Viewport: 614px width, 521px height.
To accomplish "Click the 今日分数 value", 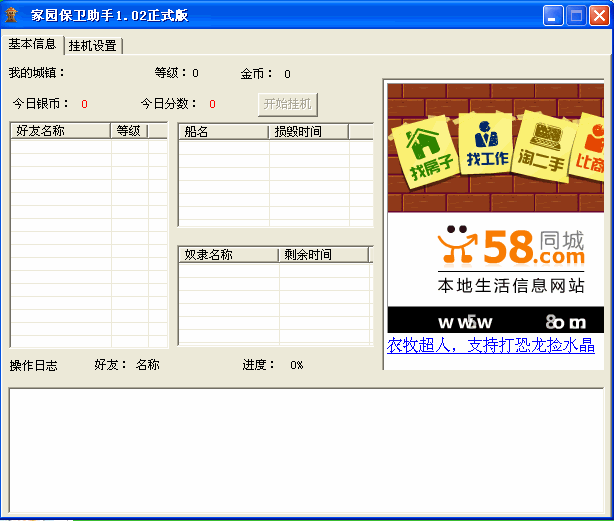I will coord(212,104).
